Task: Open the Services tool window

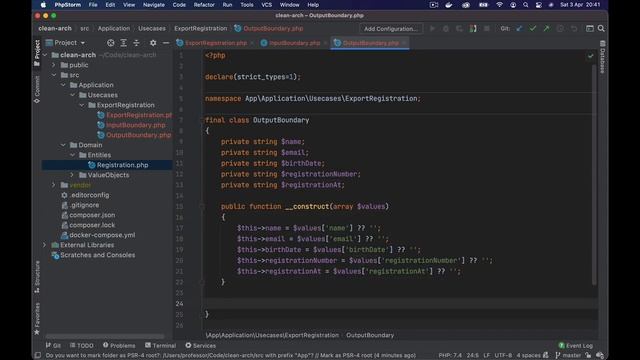Action: tap(200, 345)
